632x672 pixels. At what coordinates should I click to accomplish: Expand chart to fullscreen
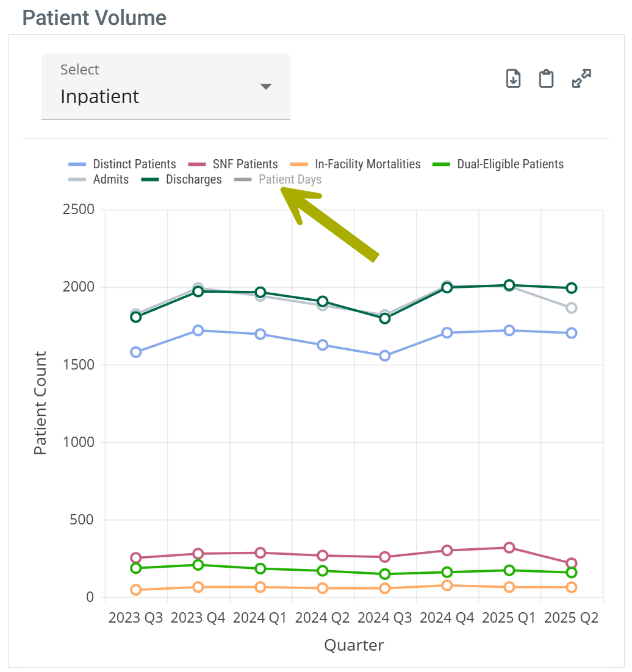(x=581, y=79)
